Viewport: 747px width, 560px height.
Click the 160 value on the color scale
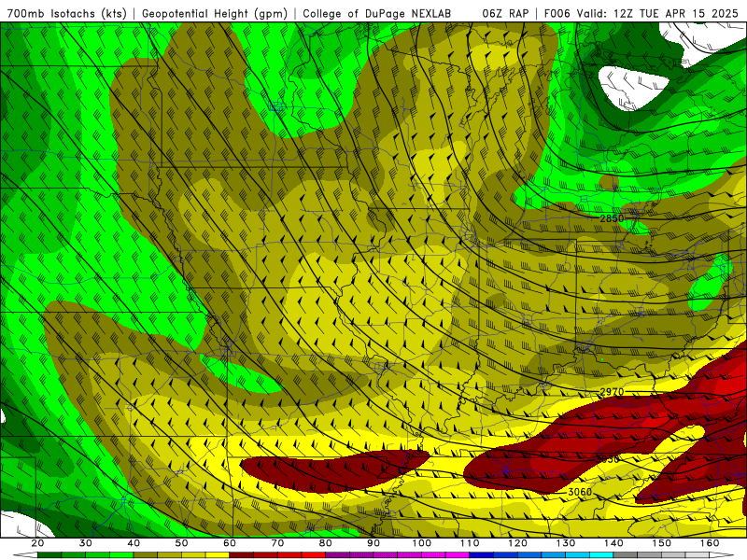coord(710,543)
